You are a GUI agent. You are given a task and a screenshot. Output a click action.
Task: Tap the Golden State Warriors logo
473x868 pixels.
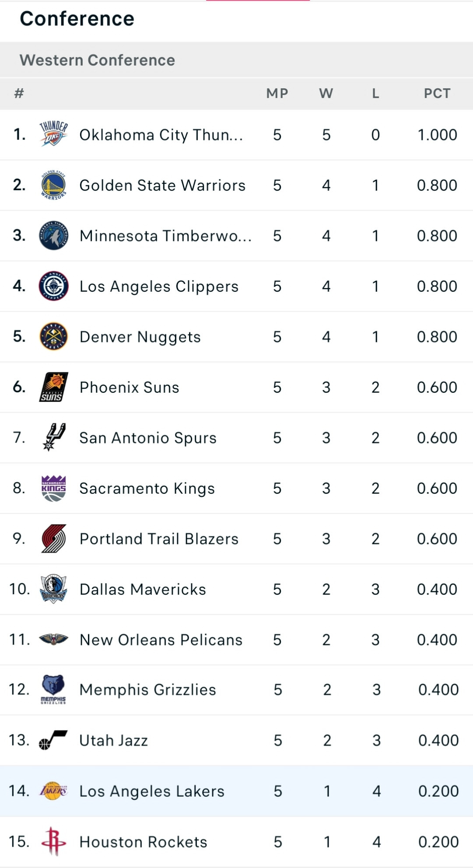click(53, 185)
